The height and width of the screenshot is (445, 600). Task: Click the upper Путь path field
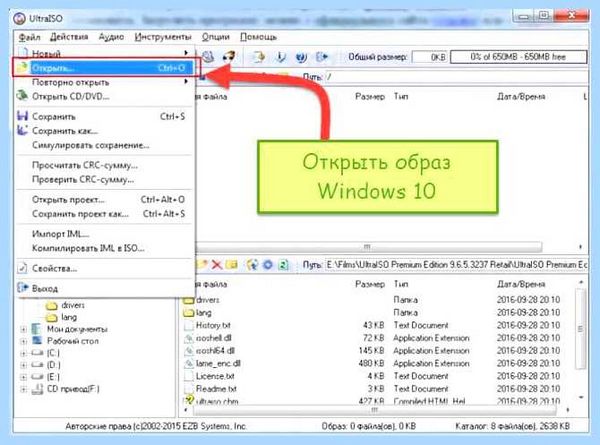point(455,77)
